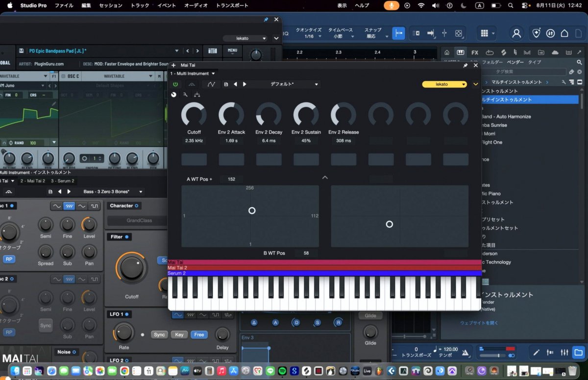Viewport: 588px width, 380px height.
Task: Open the トランスポート menu
Action: (x=232, y=5)
